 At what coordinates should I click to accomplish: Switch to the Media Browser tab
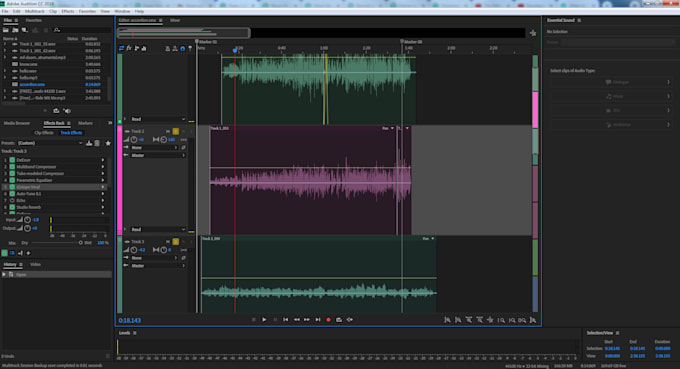17,123
